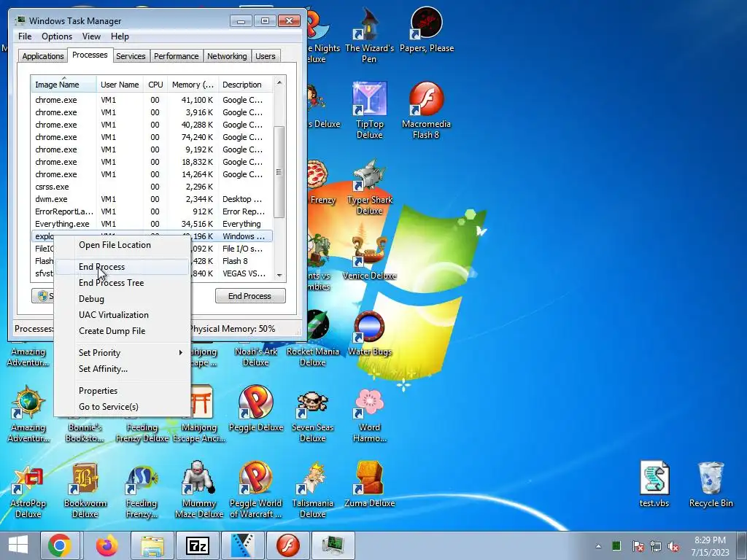Open Task Manager File menu
The height and width of the screenshot is (560, 747).
[25, 36]
